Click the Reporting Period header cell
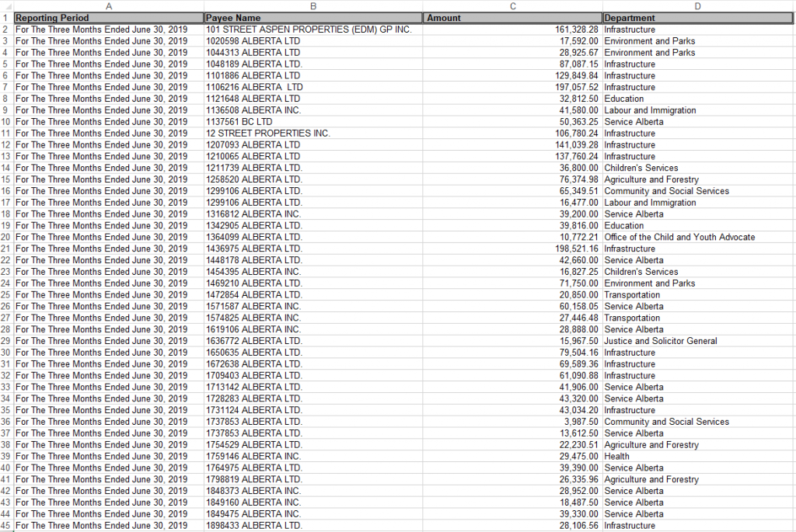 click(109, 18)
